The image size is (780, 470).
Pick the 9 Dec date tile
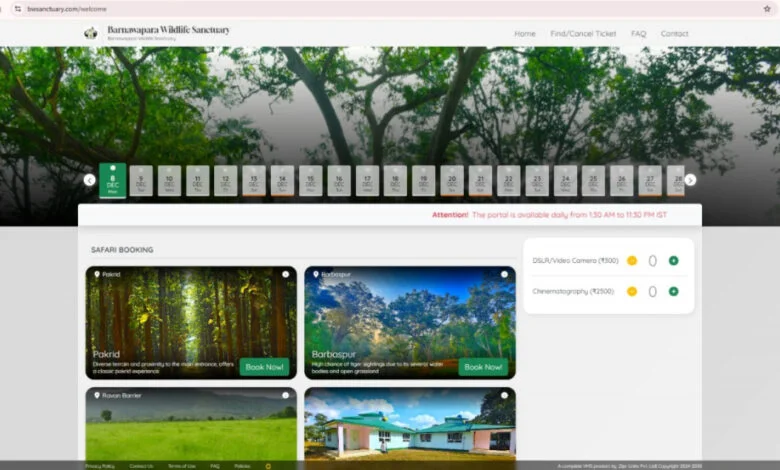pos(141,181)
